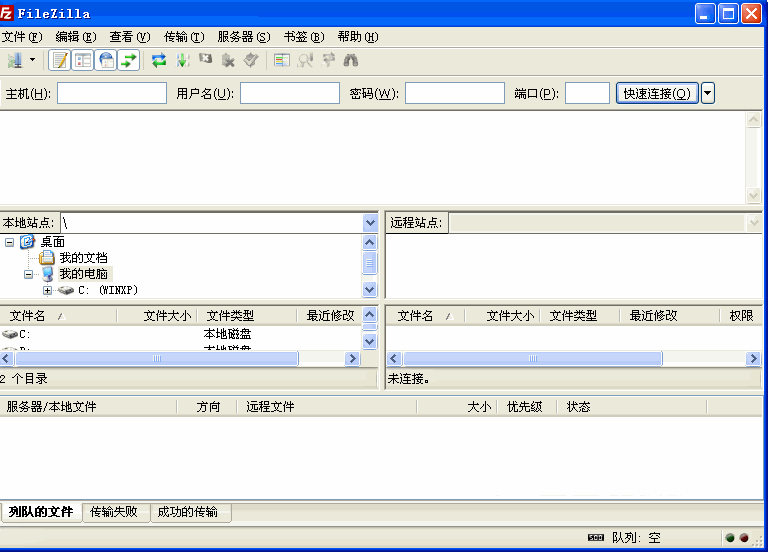Toggle synchronized browsing icon

(328, 60)
